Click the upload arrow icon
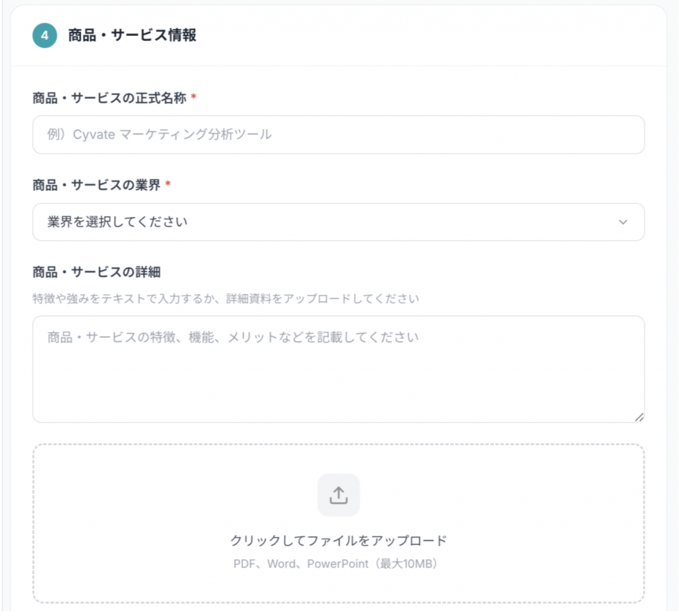This screenshot has width=679, height=616. pos(338,495)
